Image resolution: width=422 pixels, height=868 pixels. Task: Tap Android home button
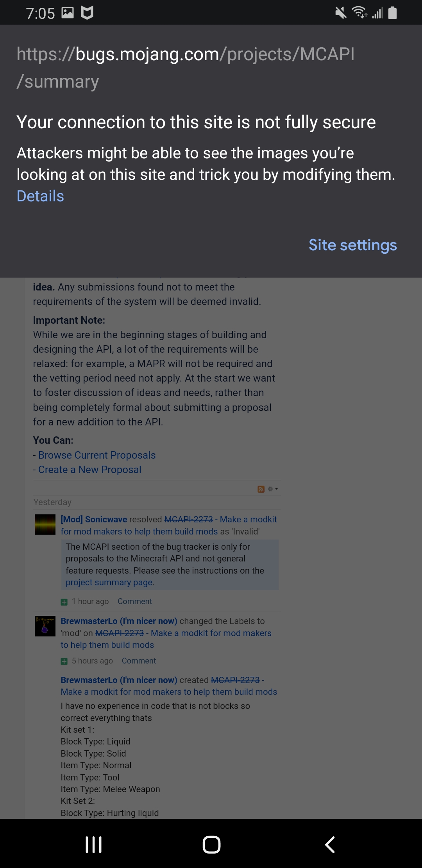pos(211,845)
